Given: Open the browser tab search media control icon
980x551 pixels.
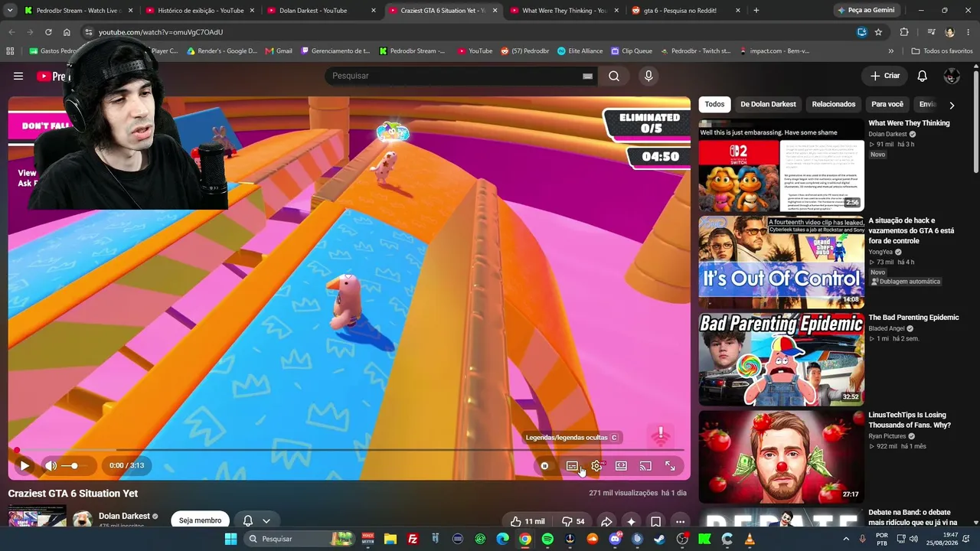Looking at the screenshot, I should point(931,32).
